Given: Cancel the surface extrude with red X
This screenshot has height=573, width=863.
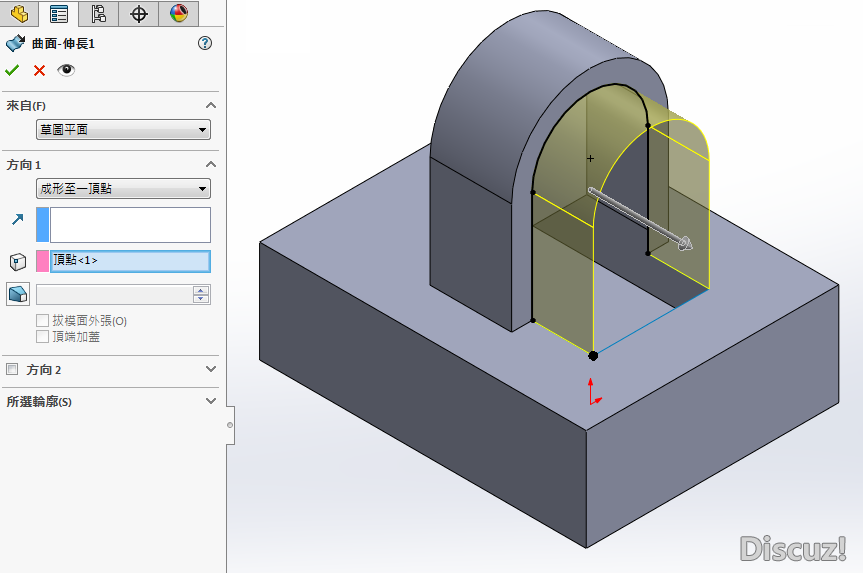Looking at the screenshot, I should point(39,70).
